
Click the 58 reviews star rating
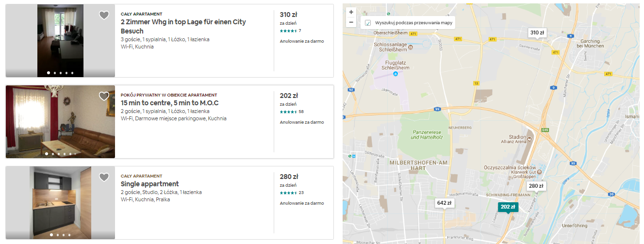(291, 112)
